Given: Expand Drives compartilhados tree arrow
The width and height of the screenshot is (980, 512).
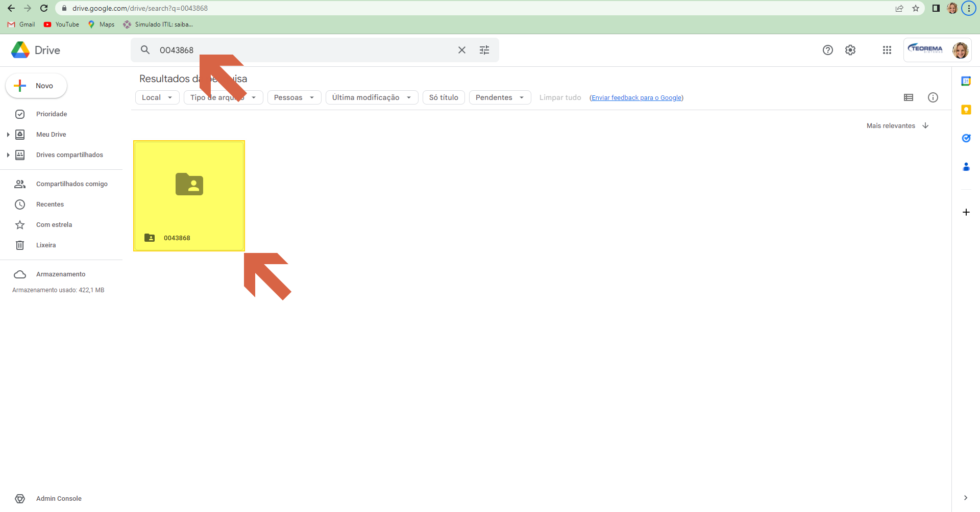Looking at the screenshot, I should tap(8, 155).
